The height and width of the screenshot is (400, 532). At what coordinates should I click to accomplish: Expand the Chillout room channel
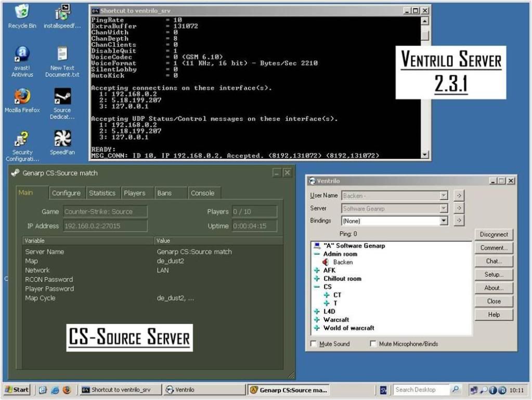point(317,278)
